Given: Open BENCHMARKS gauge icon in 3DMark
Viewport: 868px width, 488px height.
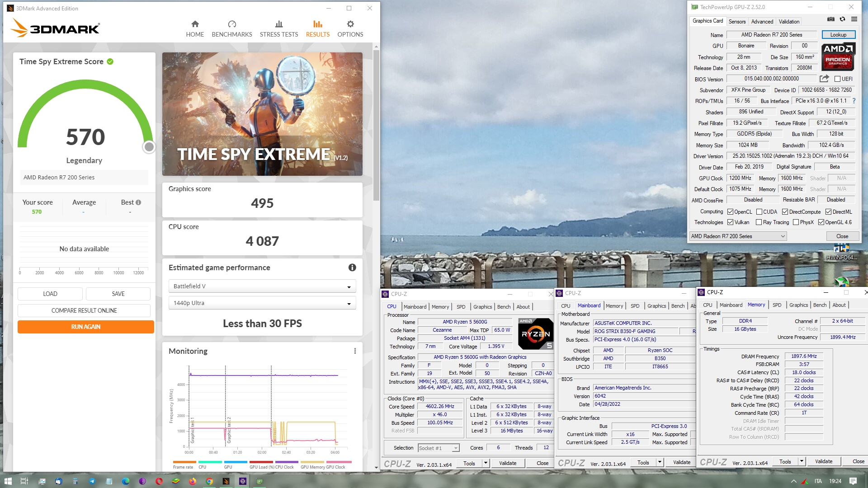Looking at the screenshot, I should pyautogui.click(x=232, y=24).
